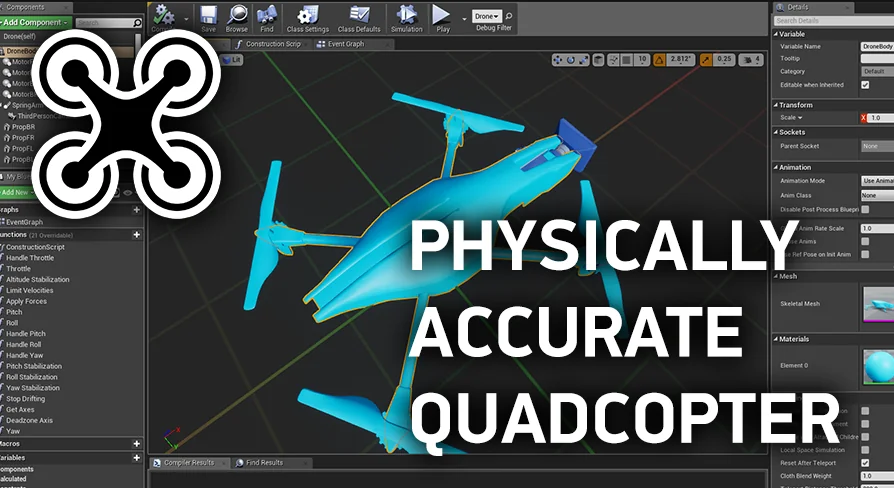Click Skeletal Mesh thumbnail
This screenshot has width=894, height=488.
879,304
